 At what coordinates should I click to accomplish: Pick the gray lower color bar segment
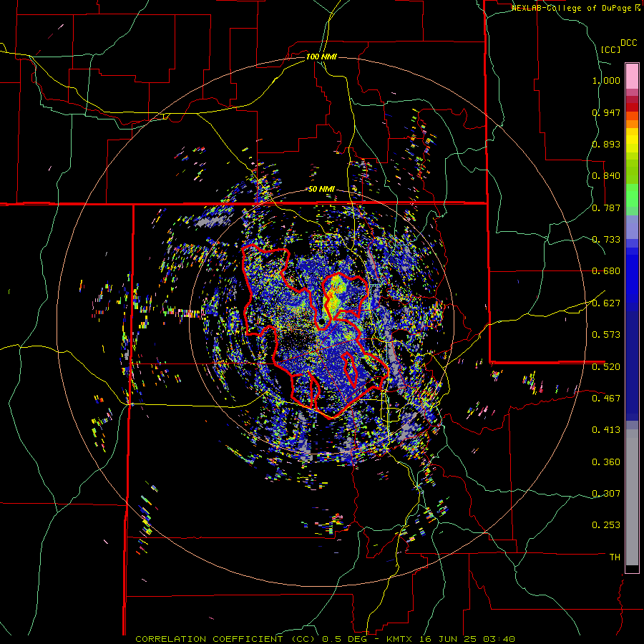pyautogui.click(x=632, y=497)
